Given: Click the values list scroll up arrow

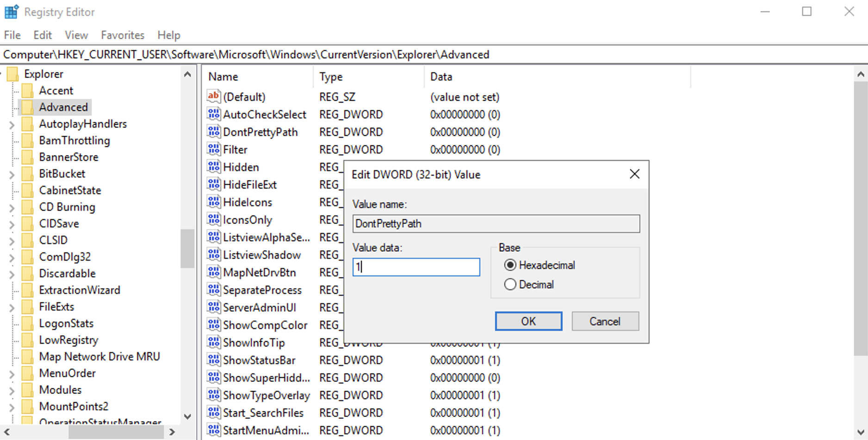Looking at the screenshot, I should 861,74.
